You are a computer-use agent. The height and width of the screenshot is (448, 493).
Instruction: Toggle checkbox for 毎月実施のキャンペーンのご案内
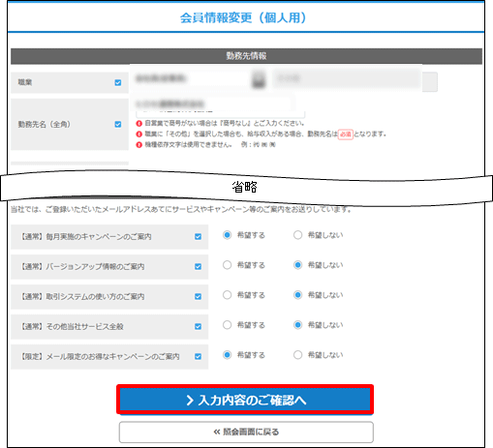pyautogui.click(x=198, y=237)
